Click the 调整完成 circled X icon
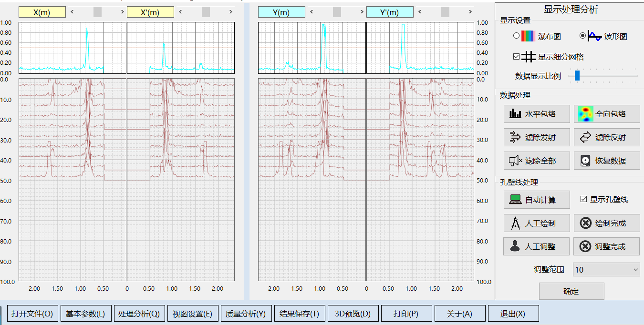Viewport: 644px width, 325px height. (585, 246)
